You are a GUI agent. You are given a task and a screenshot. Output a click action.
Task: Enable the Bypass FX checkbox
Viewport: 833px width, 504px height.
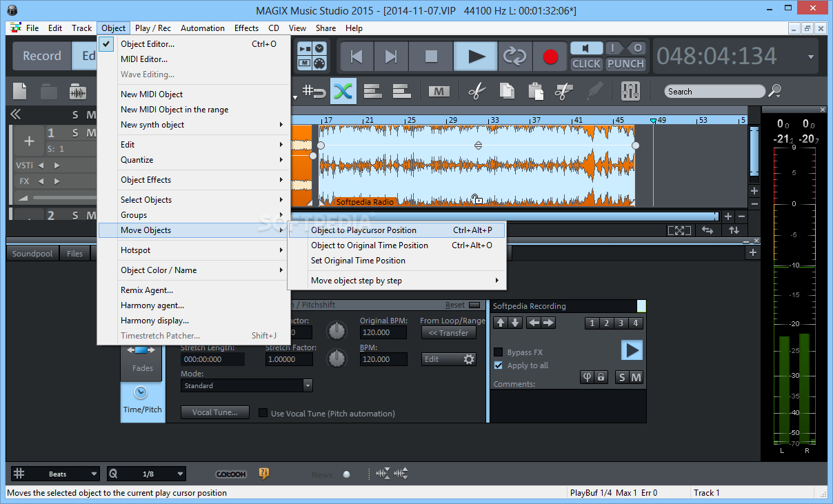499,352
